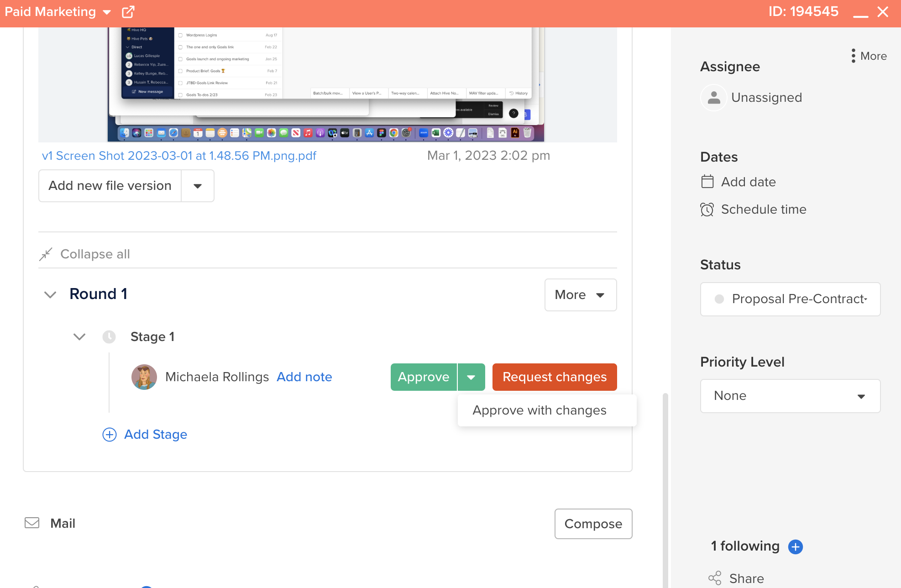Toggle Collapse all sections

pyautogui.click(x=85, y=254)
